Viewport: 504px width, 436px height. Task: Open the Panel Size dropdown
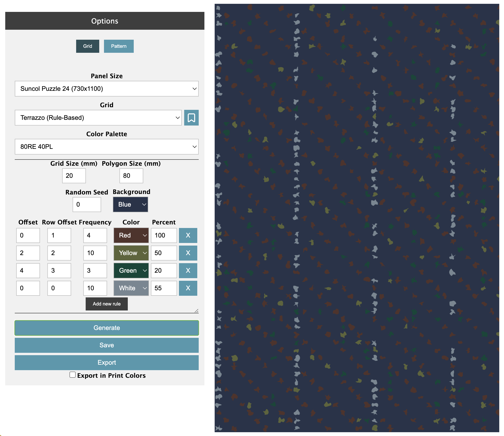107,89
